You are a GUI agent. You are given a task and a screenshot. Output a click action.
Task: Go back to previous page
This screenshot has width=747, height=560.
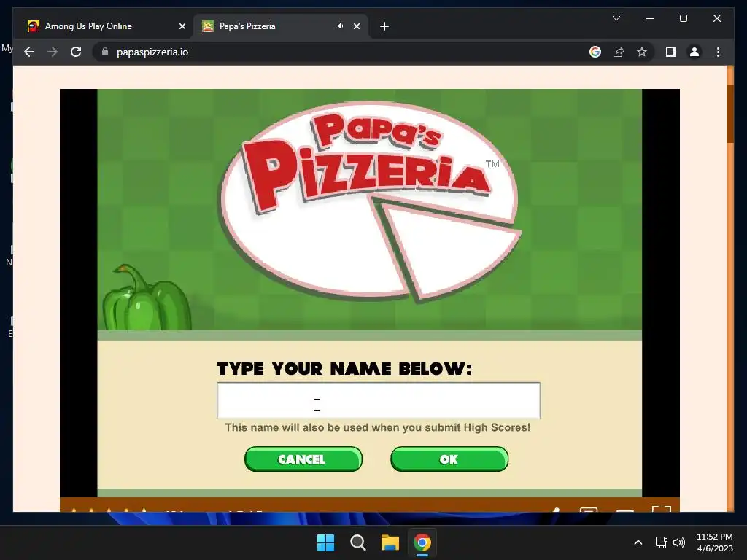tap(29, 52)
